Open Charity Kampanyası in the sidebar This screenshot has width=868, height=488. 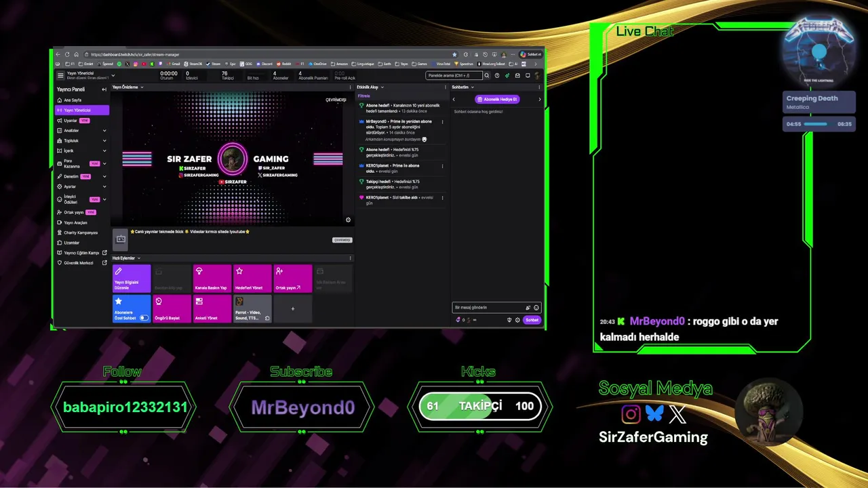81,232
